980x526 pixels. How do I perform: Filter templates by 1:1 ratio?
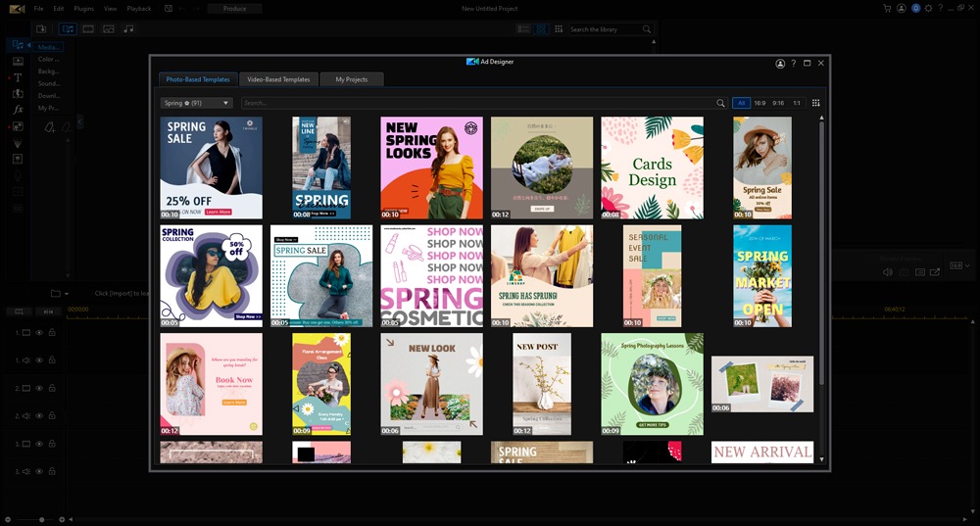point(796,103)
